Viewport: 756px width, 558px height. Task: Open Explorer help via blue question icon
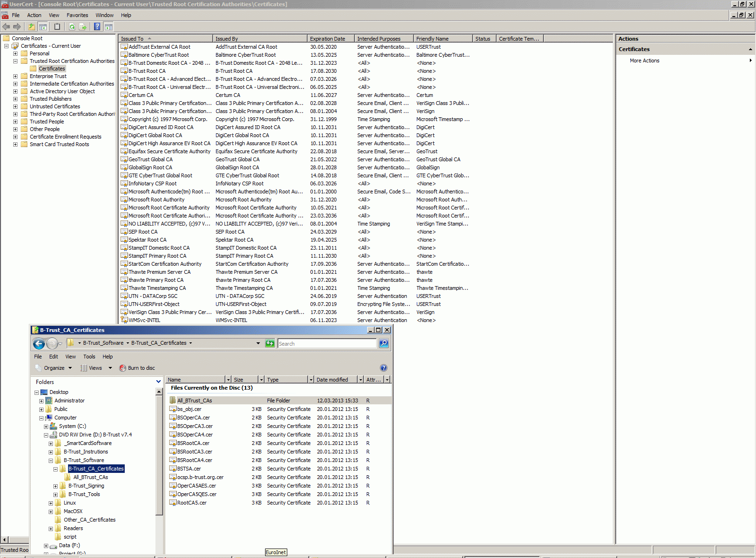(x=384, y=368)
